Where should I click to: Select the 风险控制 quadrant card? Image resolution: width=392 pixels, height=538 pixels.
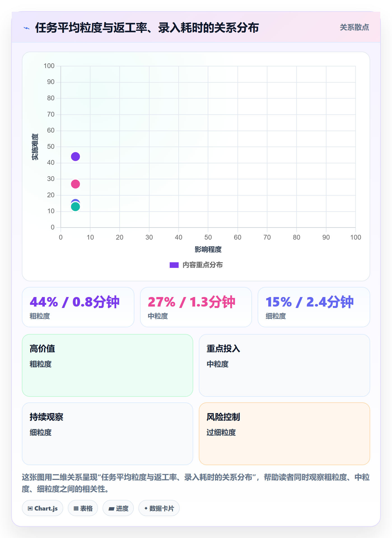click(x=284, y=434)
